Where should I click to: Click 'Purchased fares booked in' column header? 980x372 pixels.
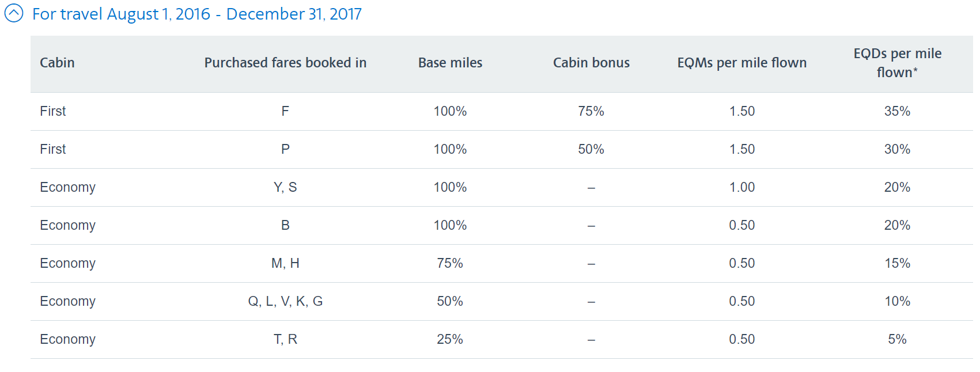pyautogui.click(x=285, y=63)
